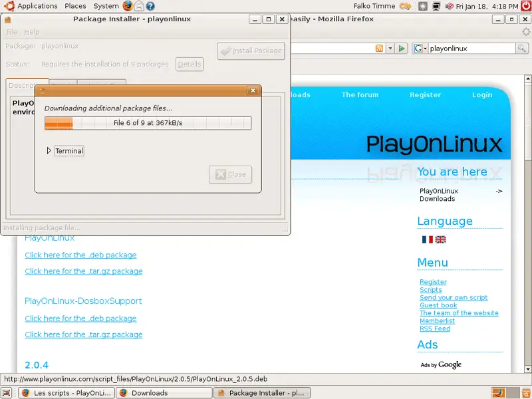The width and height of the screenshot is (532, 399).
Task: Switch the site to French via the flag
Action: point(427,239)
